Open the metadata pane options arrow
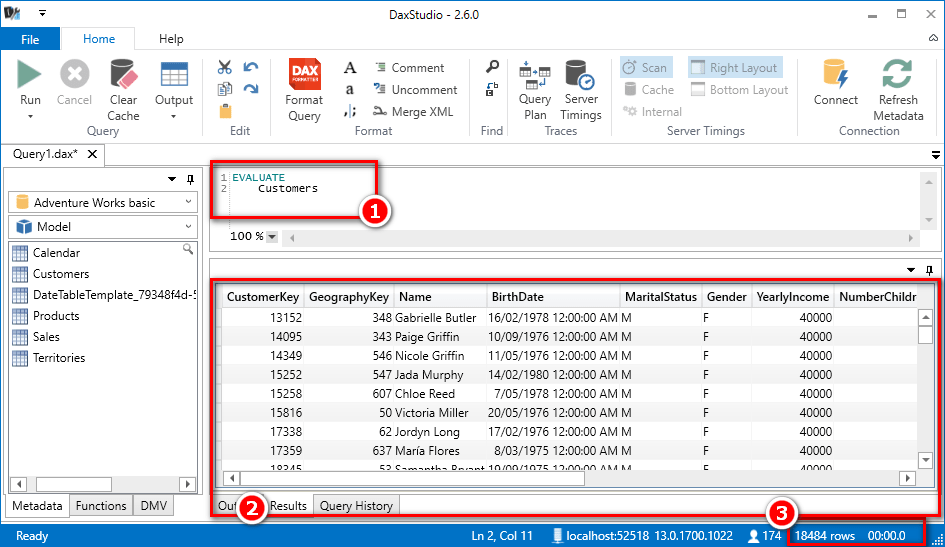 coord(172,179)
